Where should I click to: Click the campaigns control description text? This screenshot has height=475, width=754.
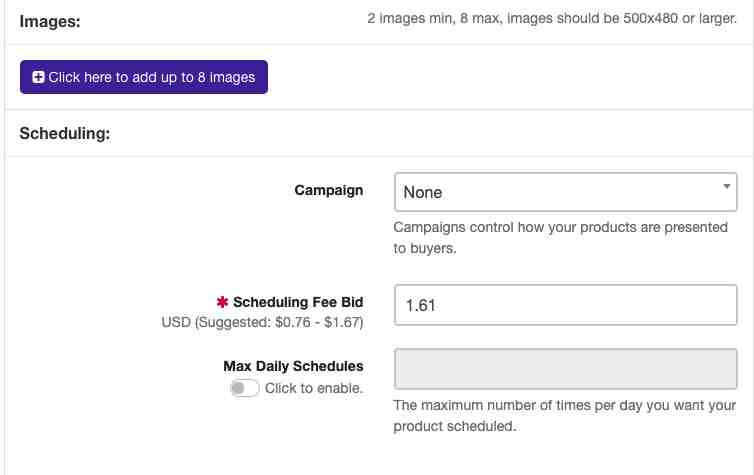point(560,238)
